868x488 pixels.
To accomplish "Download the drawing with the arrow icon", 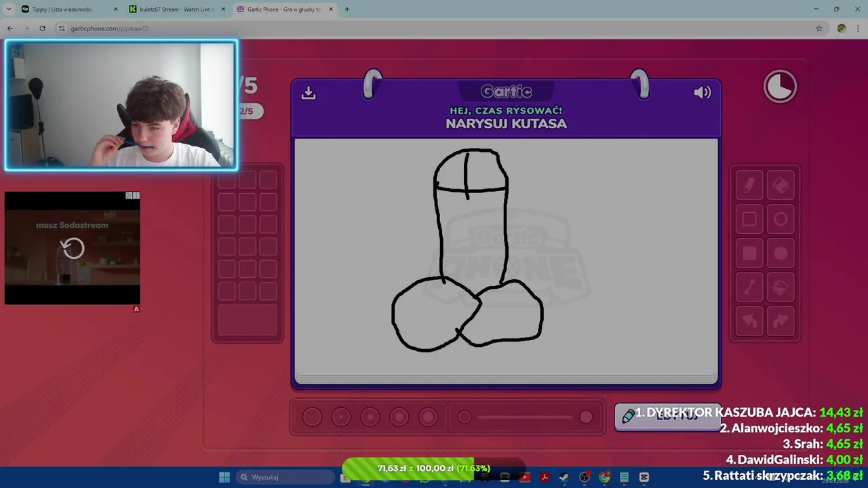I will click(309, 92).
